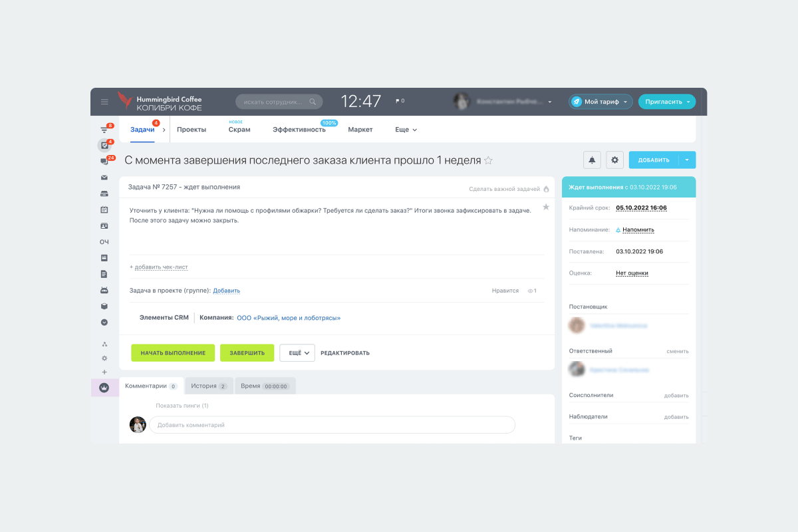Open the contact card sidebar icon
The width and height of the screenshot is (798, 532).
(x=104, y=225)
